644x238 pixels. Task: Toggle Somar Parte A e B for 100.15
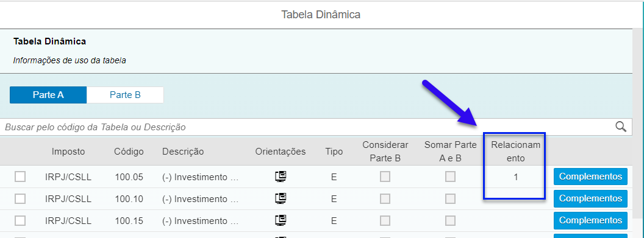pos(451,221)
